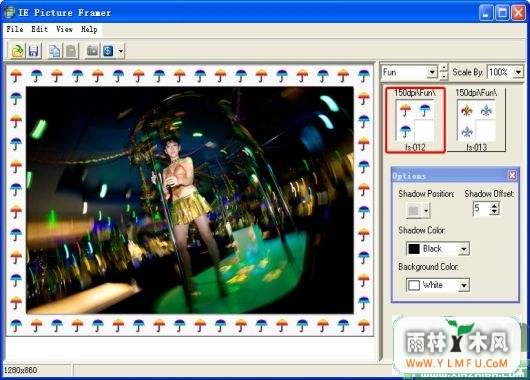Close the IE Picture Framer window
The image size is (530, 380).
[518, 13]
